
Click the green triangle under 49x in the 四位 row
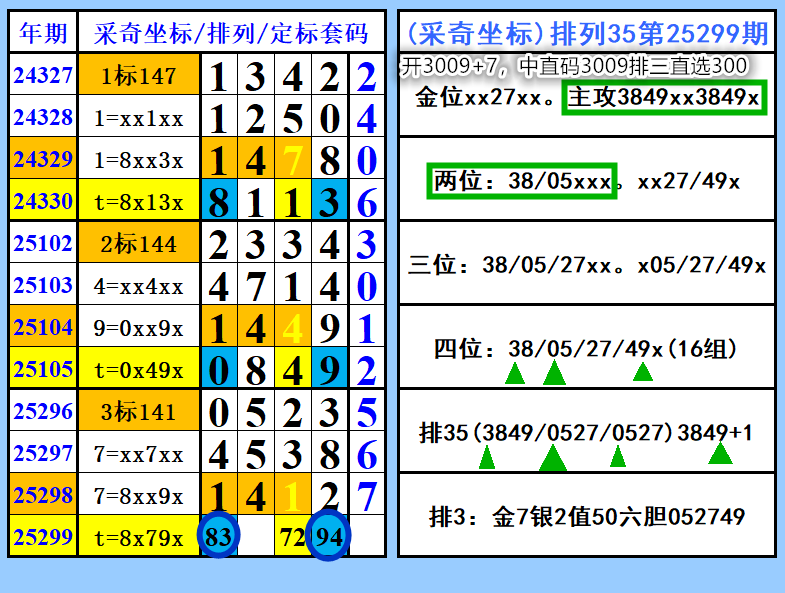pos(643,372)
